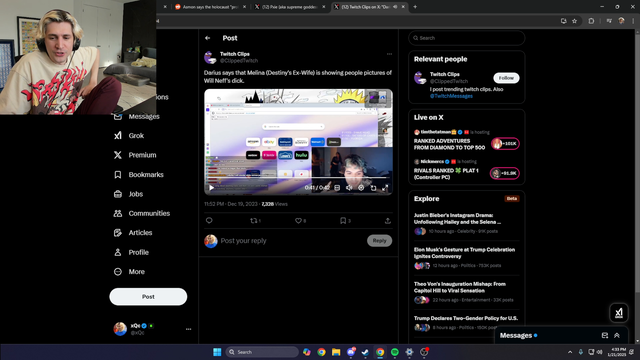Open Bookmarks in the sidebar
This screenshot has width=640, height=360.
pyautogui.click(x=138, y=175)
